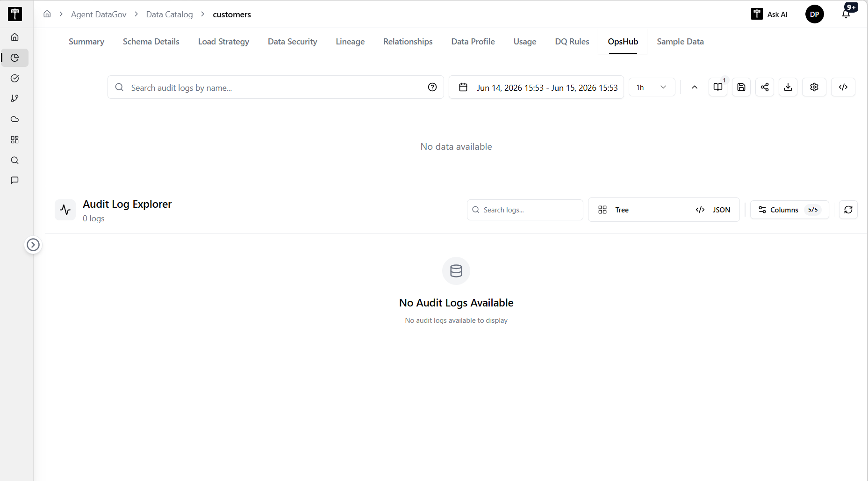Focus the Search logs field
Viewport: 868px width, 481px height.
[525, 210]
